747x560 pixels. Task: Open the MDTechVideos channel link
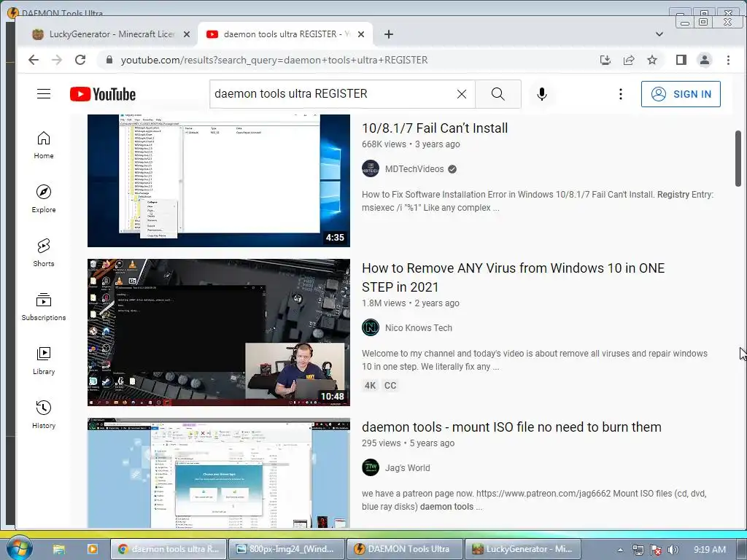click(x=414, y=169)
